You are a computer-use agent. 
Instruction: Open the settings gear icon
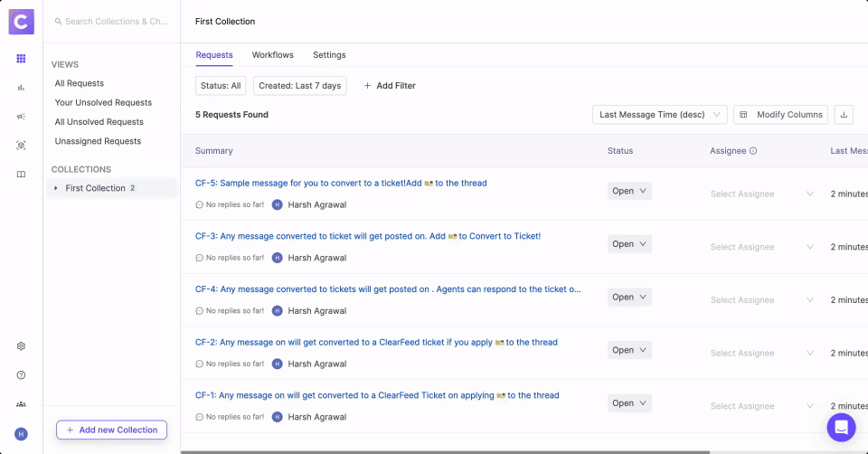click(x=21, y=346)
